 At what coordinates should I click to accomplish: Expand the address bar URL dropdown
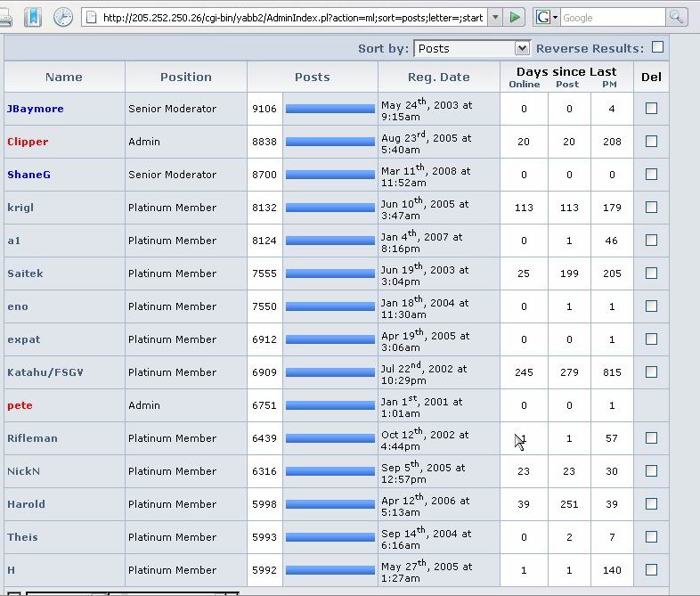tap(494, 17)
